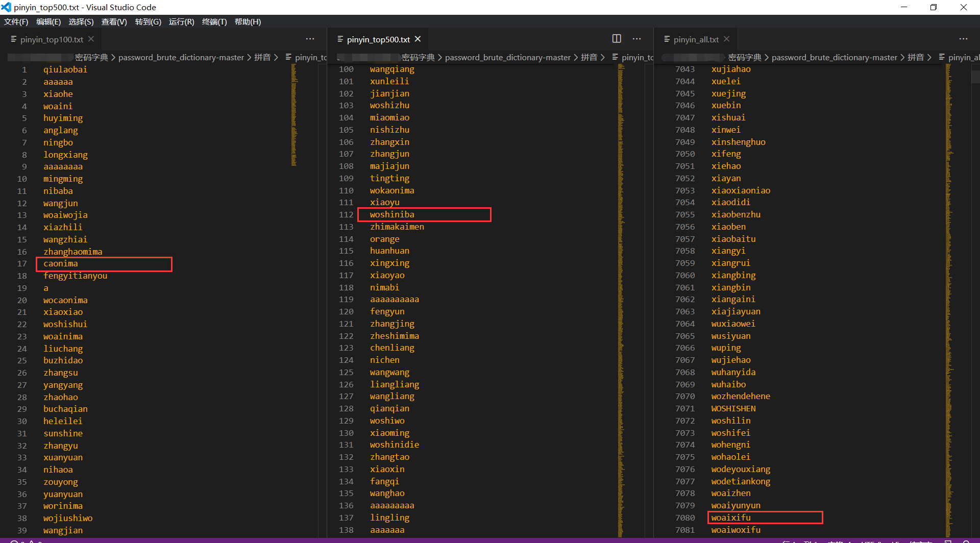Image resolution: width=980 pixels, height=543 pixels.
Task: Click the word orange on line 114
Action: point(385,239)
